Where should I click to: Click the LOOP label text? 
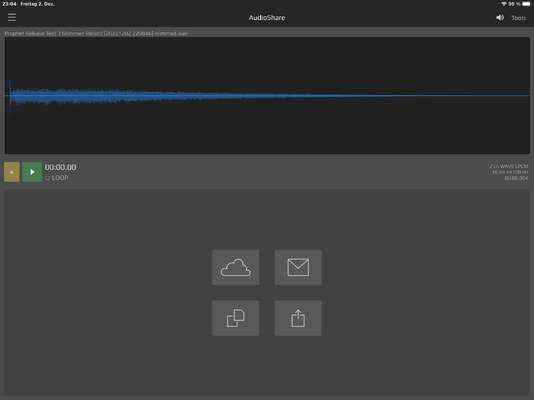tap(60, 178)
